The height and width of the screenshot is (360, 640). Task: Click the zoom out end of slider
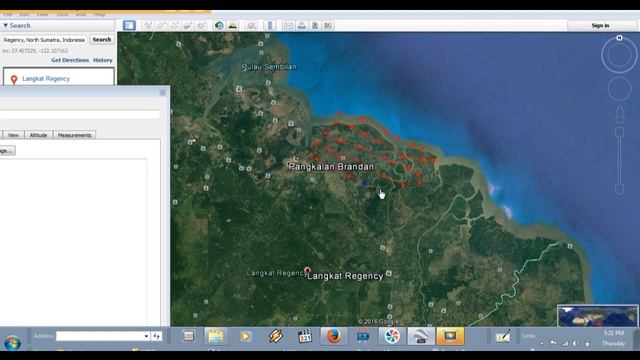[619, 189]
